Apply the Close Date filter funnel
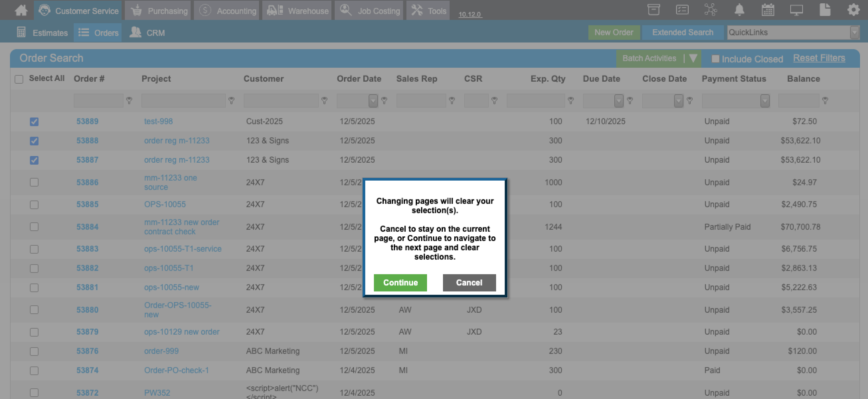Viewport: 868px width, 399px height. tap(689, 100)
